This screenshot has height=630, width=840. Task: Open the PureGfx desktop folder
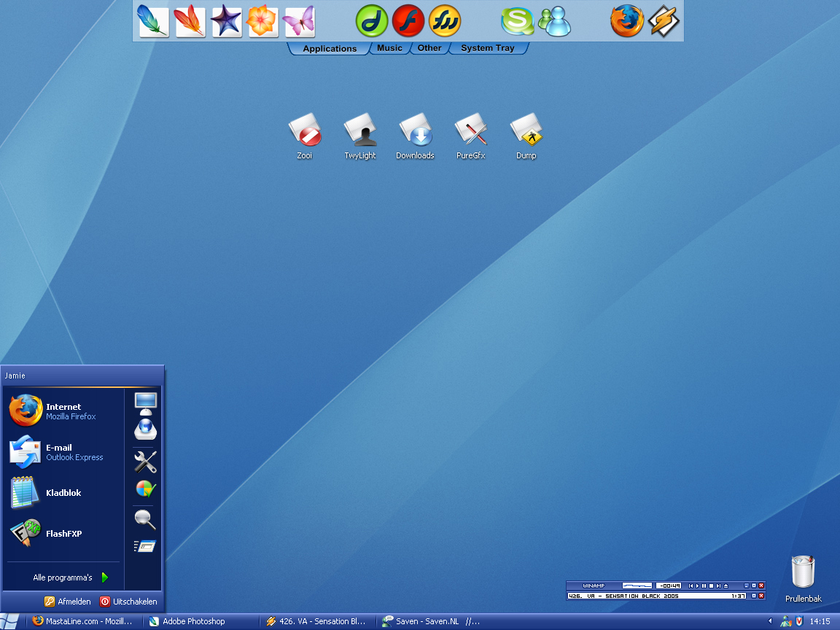pos(471,136)
